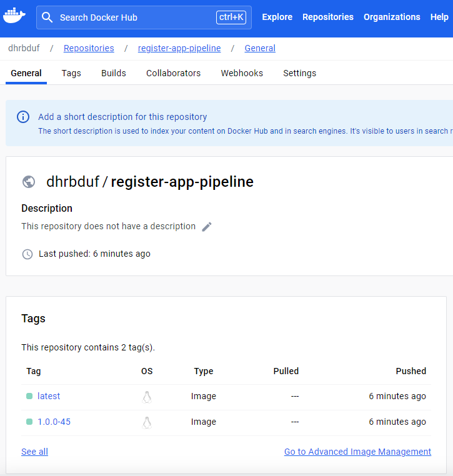Viewport: 453px width, 476px height.
Task: Click the info icon in the description banner
Action: click(23, 117)
